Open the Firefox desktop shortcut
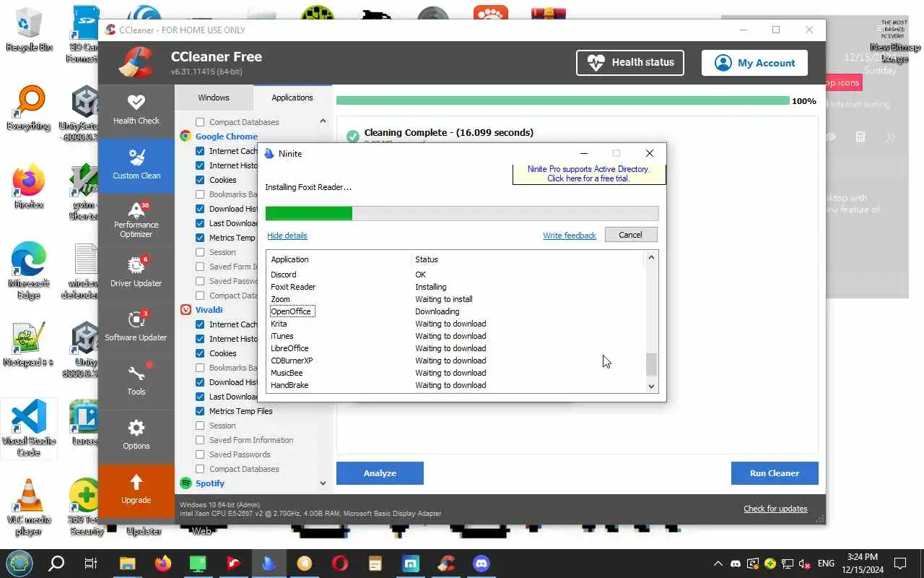 pos(29,187)
